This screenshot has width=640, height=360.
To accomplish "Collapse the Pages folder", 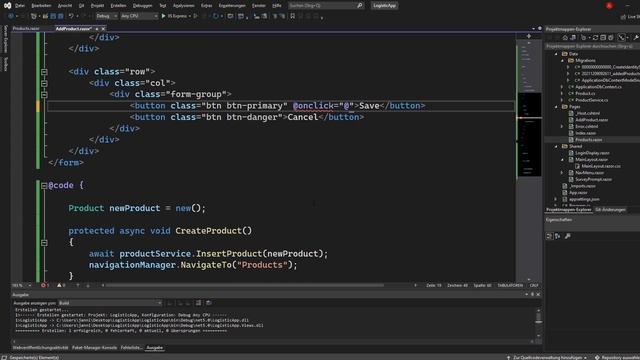I will coord(556,107).
